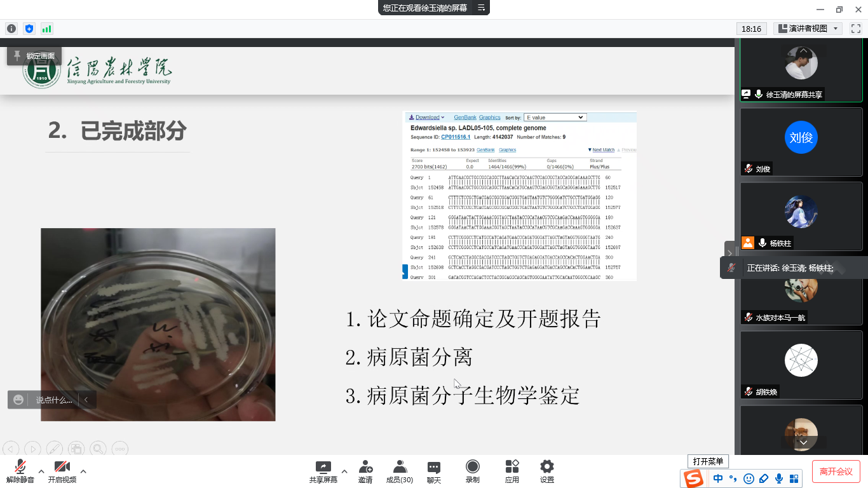Click the 说点什么 chat input field
The width and height of the screenshot is (868, 488).
[53, 400]
